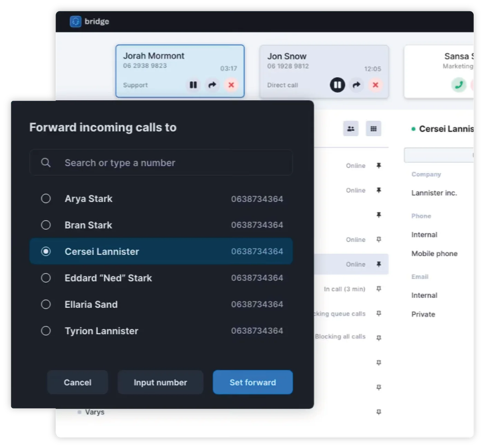
Task: Click the Cancel button
Action: [77, 382]
